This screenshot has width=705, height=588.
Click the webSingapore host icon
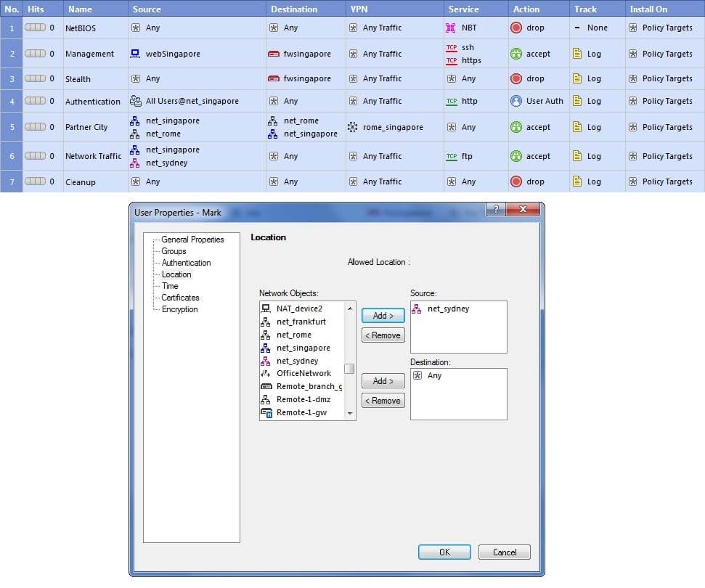click(135, 54)
